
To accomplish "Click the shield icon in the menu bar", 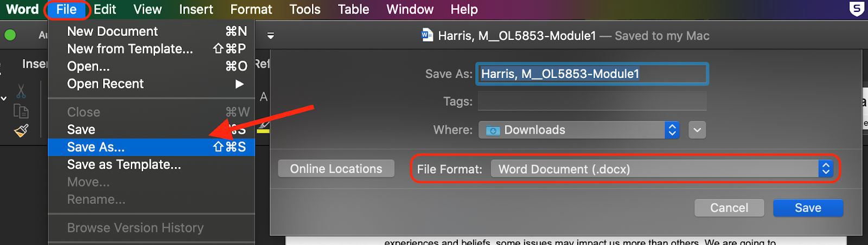I will (857, 9).
